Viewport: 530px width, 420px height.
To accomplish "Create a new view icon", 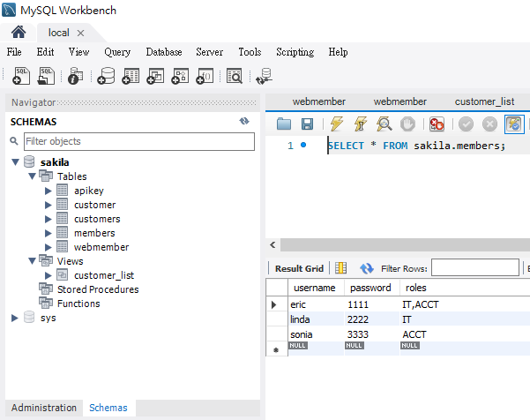I will pos(155,76).
